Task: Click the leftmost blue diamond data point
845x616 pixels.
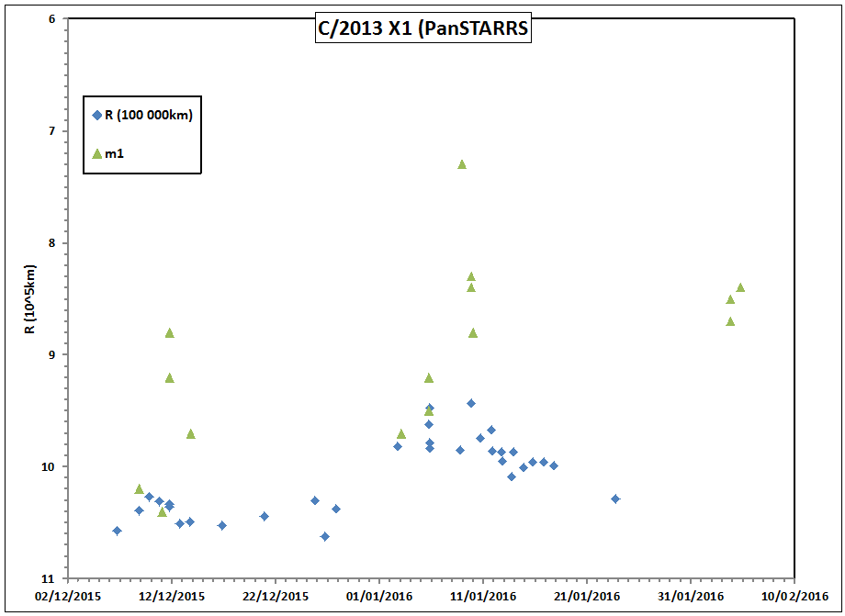Action: click(117, 531)
